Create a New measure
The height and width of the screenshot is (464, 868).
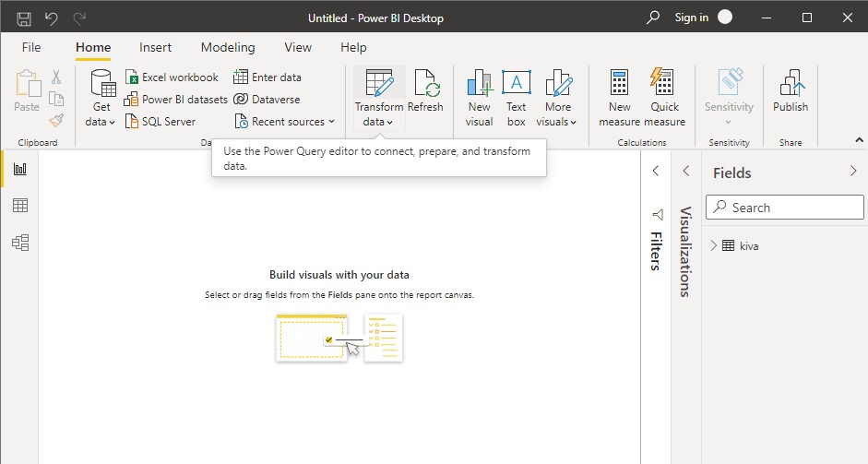pyautogui.click(x=620, y=98)
